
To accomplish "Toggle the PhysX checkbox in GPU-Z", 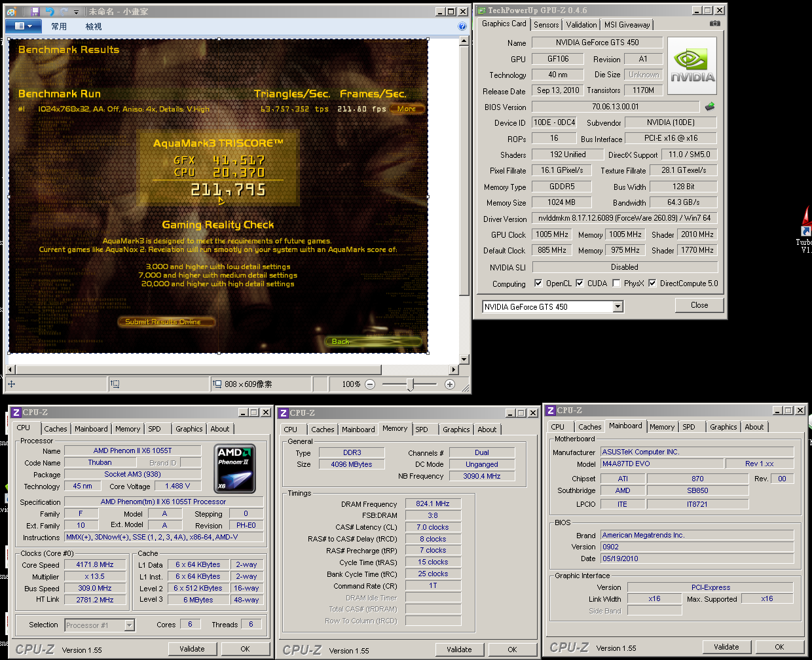I will click(x=616, y=284).
